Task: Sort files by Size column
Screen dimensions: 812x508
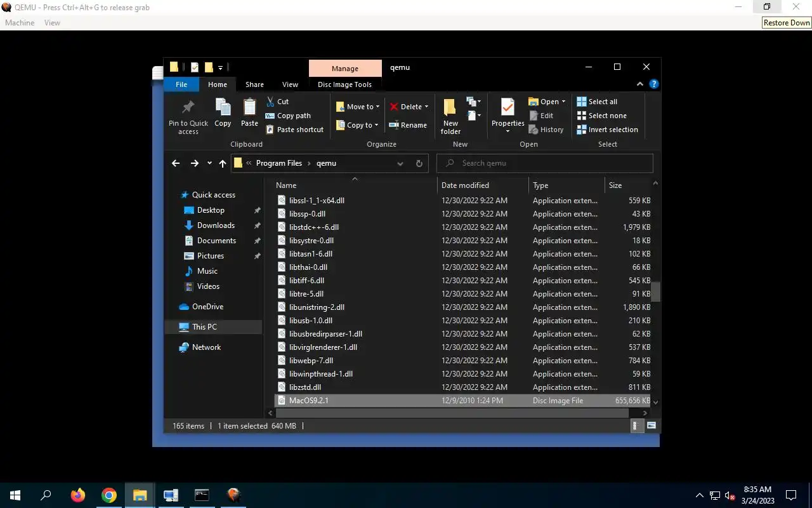Action: tap(628, 185)
